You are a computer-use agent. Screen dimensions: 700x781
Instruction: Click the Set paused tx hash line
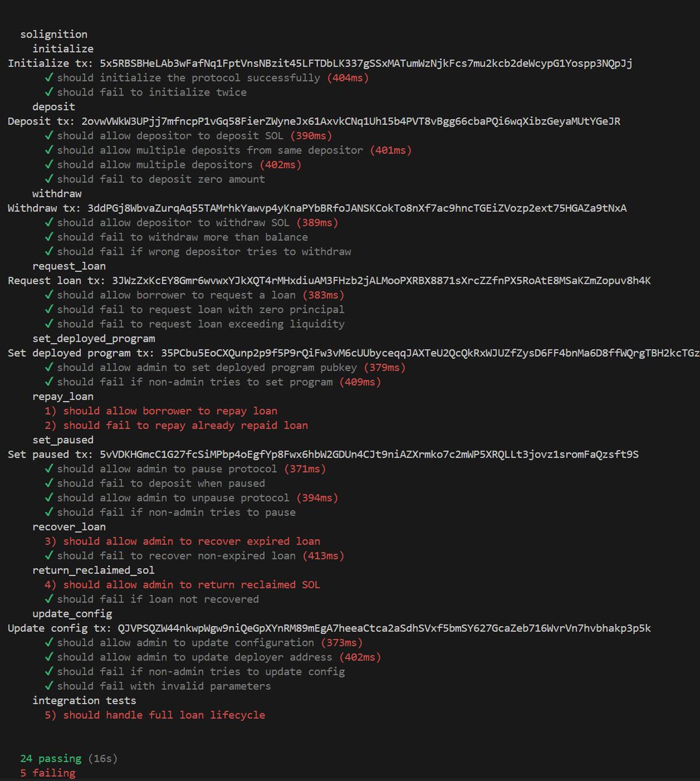(323, 454)
